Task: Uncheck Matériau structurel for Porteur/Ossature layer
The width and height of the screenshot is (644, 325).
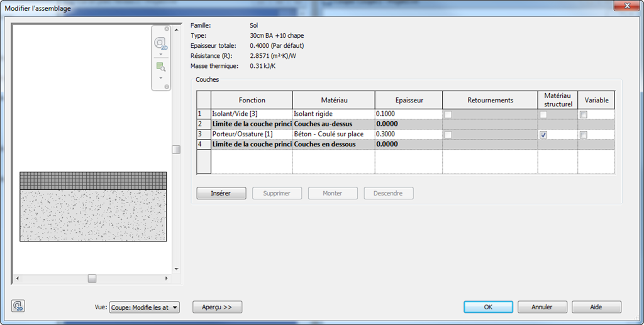Action: [543, 135]
